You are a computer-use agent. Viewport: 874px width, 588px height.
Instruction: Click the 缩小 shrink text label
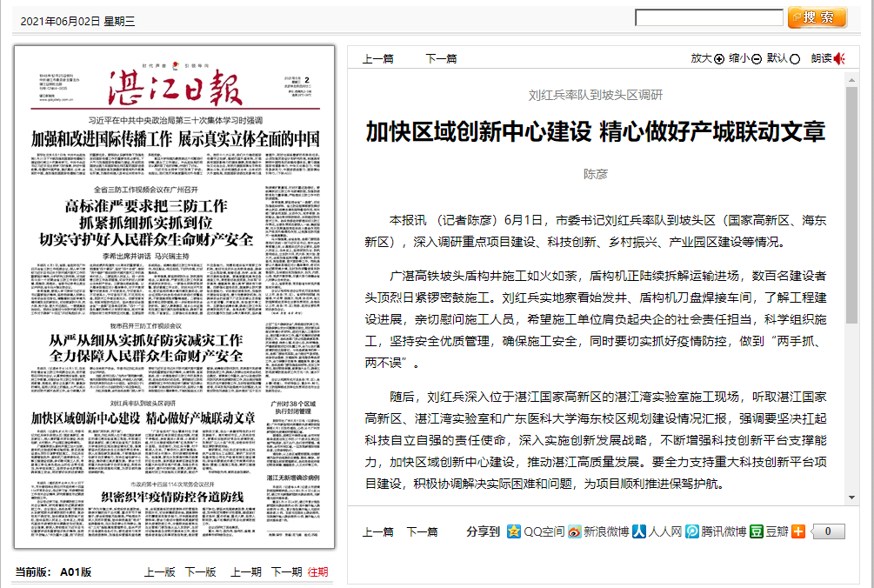tap(739, 58)
